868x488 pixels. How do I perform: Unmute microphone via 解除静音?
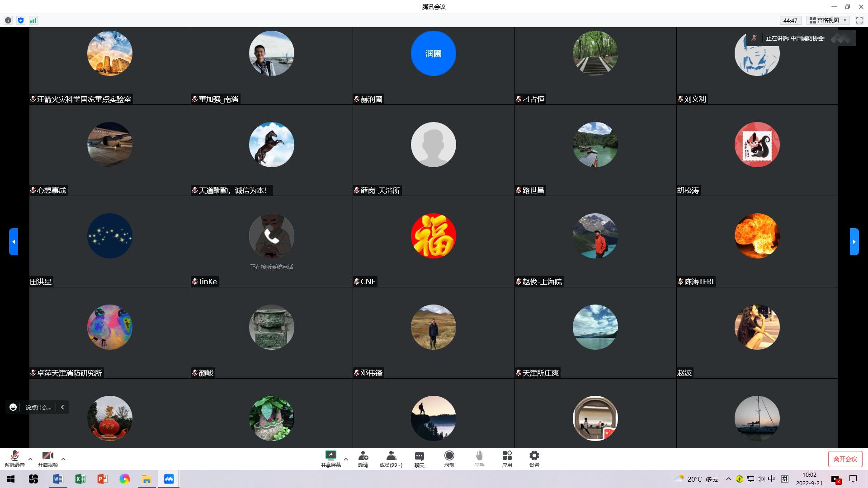click(15, 459)
